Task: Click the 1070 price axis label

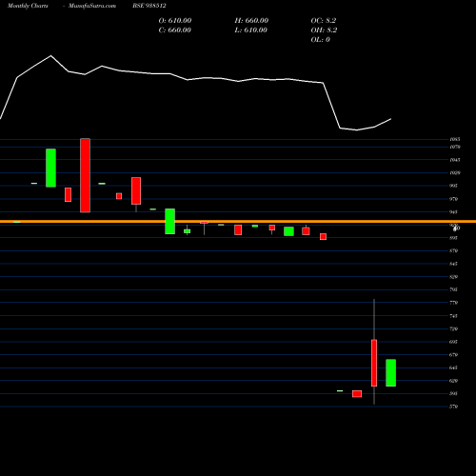Action: [455, 147]
